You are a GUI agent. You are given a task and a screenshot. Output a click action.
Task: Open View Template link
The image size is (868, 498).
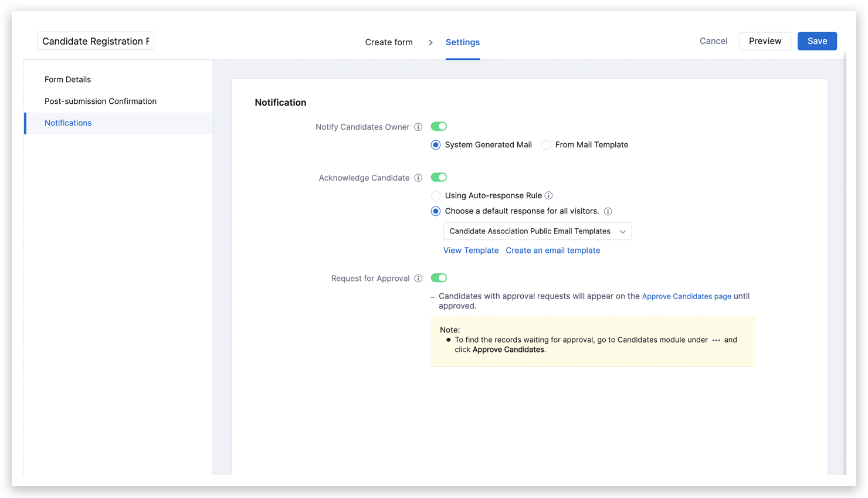click(471, 250)
